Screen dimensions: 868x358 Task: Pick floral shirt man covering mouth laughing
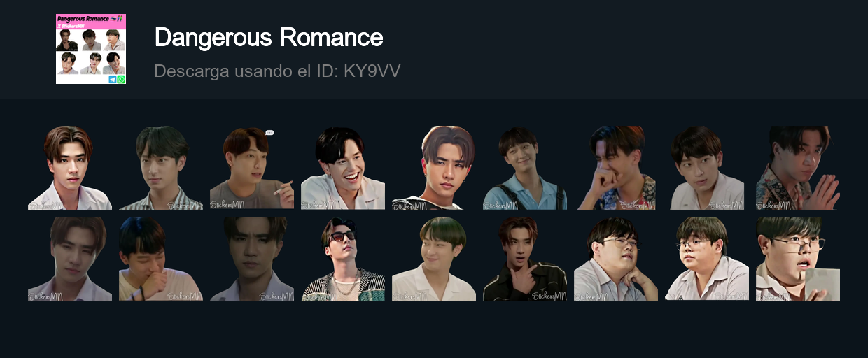pos(616,168)
